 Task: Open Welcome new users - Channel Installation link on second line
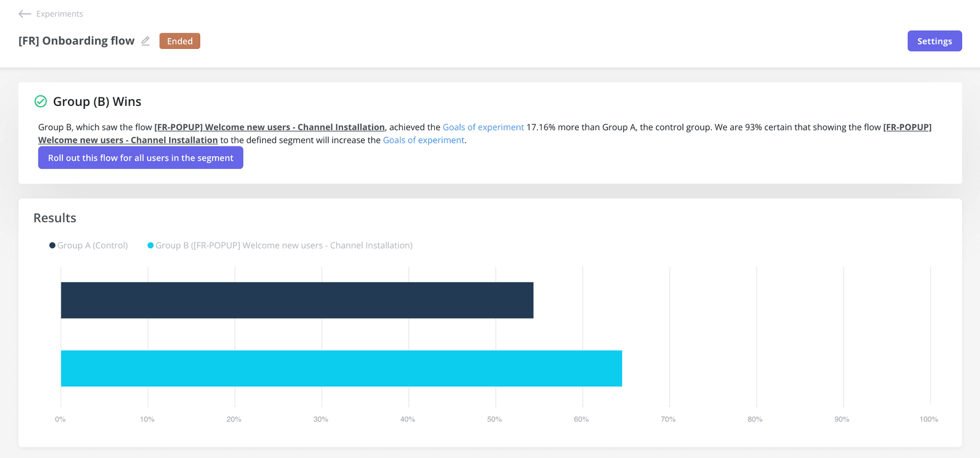pos(128,140)
